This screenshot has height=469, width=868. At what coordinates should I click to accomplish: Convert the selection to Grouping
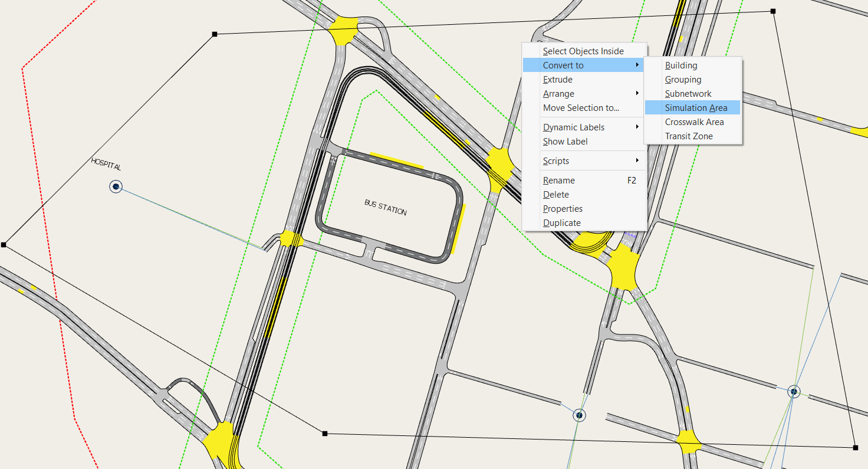click(x=683, y=79)
